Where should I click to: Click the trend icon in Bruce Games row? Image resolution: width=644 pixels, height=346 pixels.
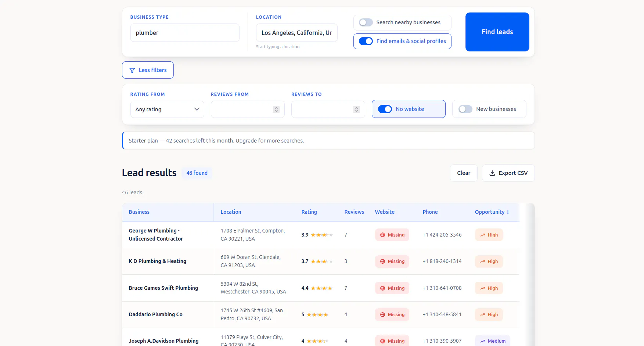(482, 288)
